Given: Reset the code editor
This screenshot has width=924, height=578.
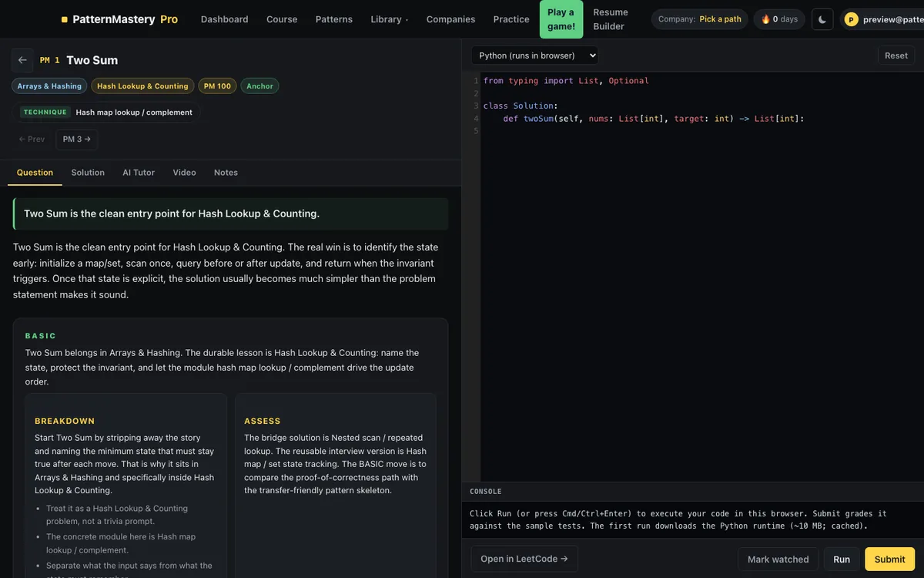Looking at the screenshot, I should click(x=896, y=55).
